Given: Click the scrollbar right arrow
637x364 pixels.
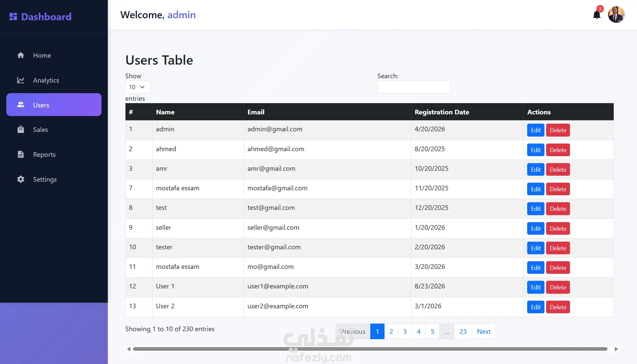Looking at the screenshot, I should click(x=616, y=349).
